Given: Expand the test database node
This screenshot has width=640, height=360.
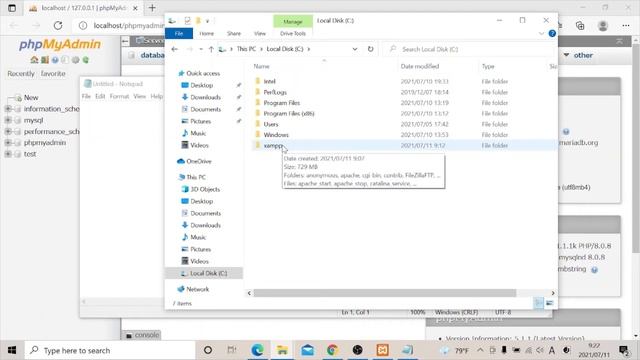Looking at the screenshot, I should point(8,154).
